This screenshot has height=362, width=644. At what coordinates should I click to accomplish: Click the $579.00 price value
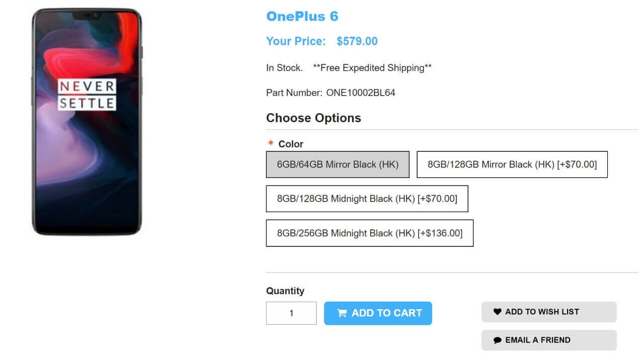[x=357, y=41]
